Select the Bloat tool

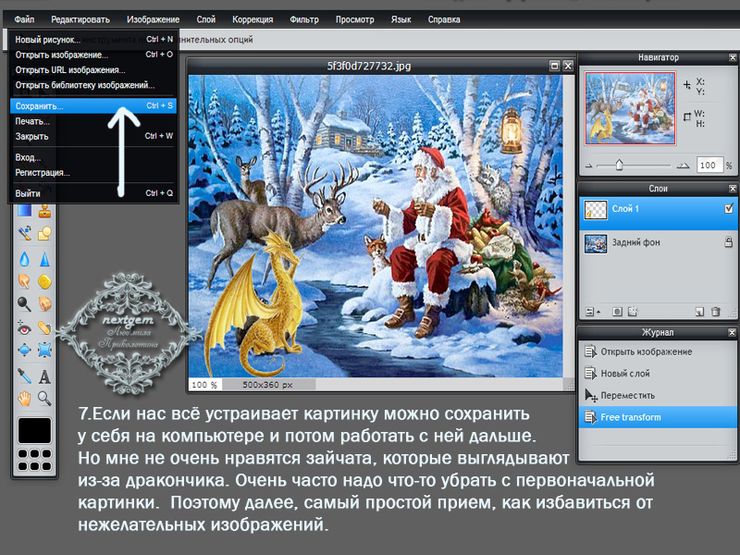(25, 350)
